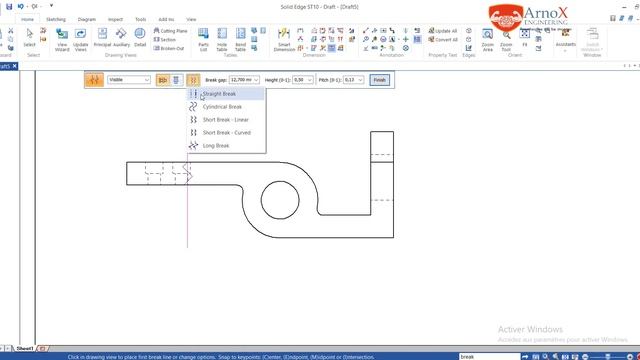Activate the Zoom Area tool
This screenshot has width=640, height=360.
[x=487, y=40]
